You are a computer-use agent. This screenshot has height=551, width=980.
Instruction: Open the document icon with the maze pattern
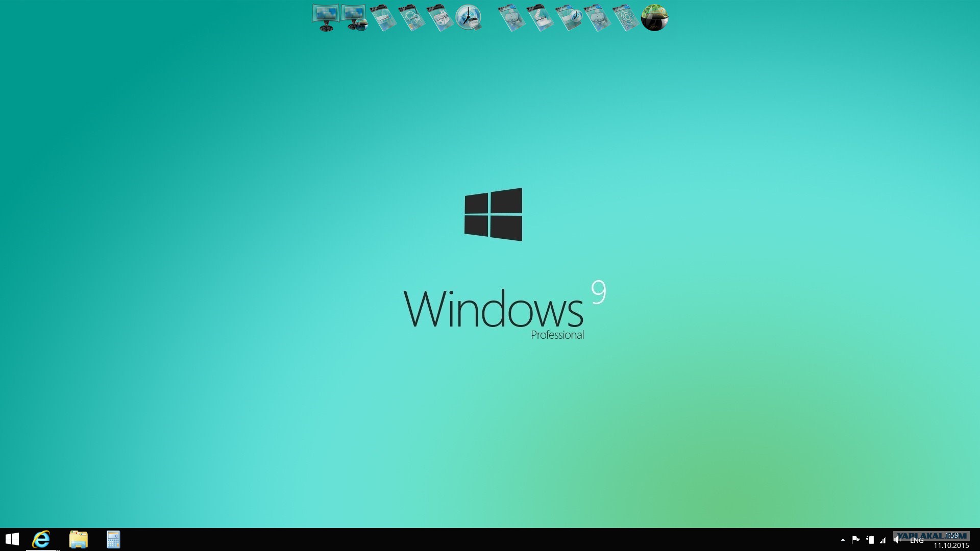[x=626, y=18]
